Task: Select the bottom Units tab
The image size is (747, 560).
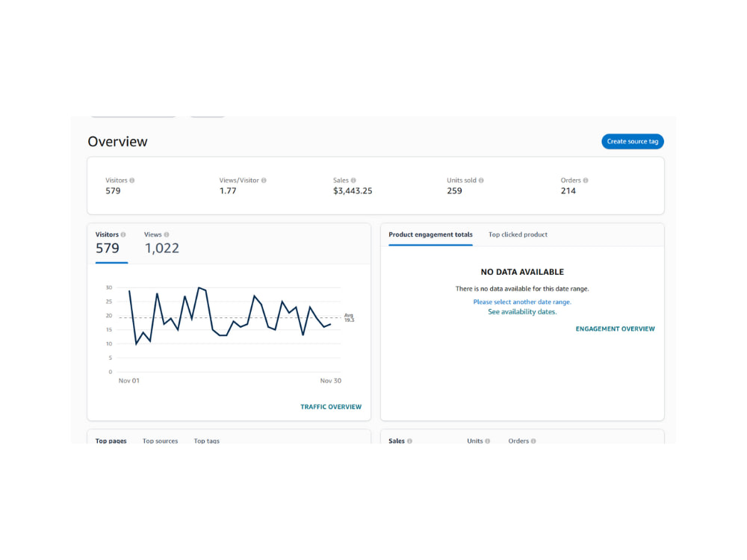Action: tap(475, 441)
